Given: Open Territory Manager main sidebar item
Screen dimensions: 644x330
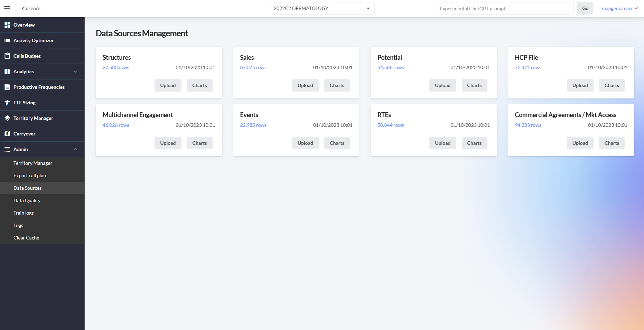Looking at the screenshot, I should 42,118.
